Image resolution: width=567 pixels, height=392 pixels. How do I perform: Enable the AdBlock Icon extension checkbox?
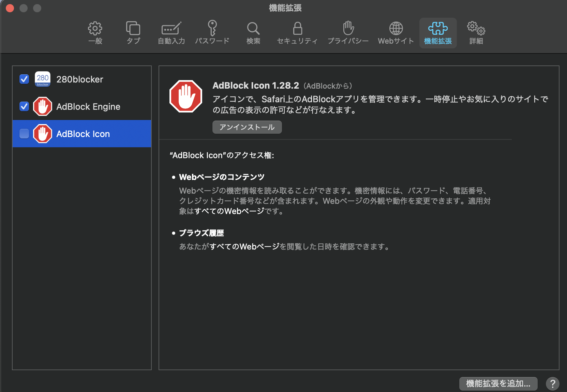pyautogui.click(x=24, y=134)
